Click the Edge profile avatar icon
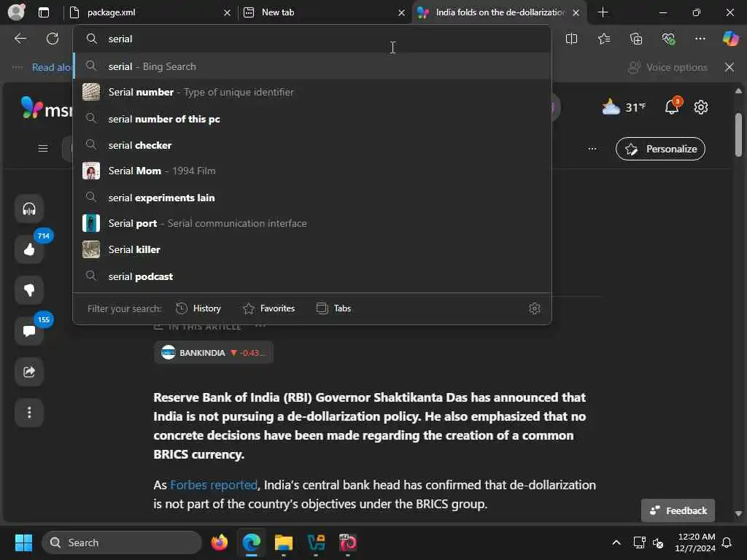Screen dimensions: 747x560 point(16,12)
